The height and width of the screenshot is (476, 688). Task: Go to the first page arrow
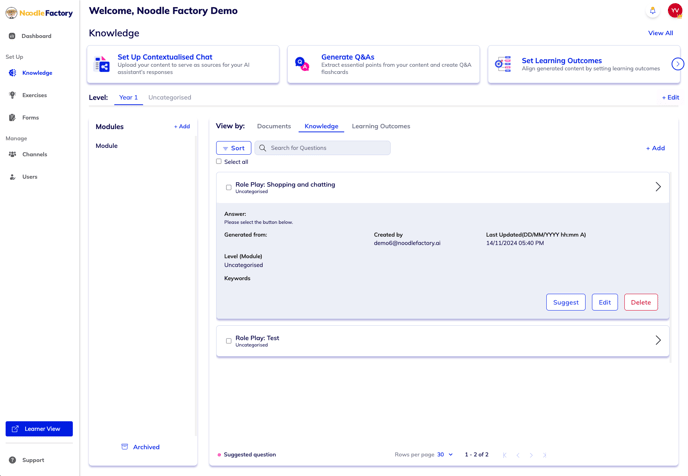(505, 455)
